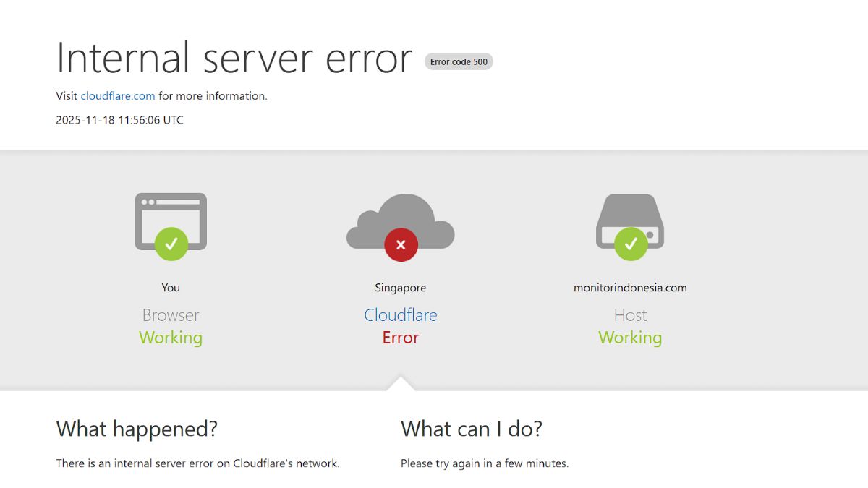The image size is (868, 488).
Task: Click the browser window icon above You
Action: pyautogui.click(x=171, y=222)
